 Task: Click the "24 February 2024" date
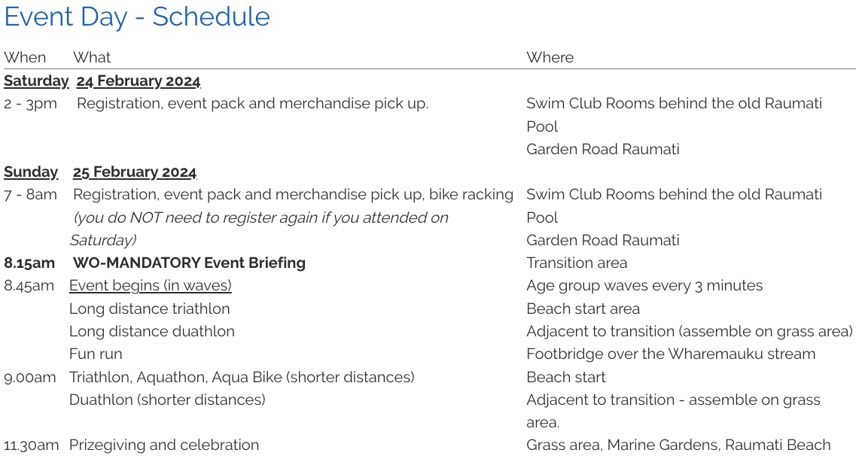pos(139,81)
